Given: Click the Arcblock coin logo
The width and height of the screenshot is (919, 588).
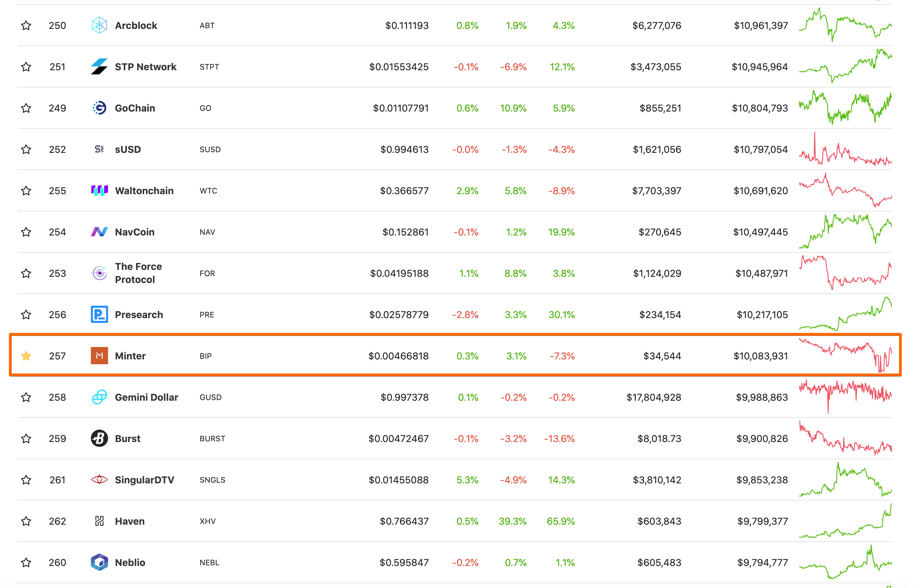Looking at the screenshot, I should [x=99, y=25].
